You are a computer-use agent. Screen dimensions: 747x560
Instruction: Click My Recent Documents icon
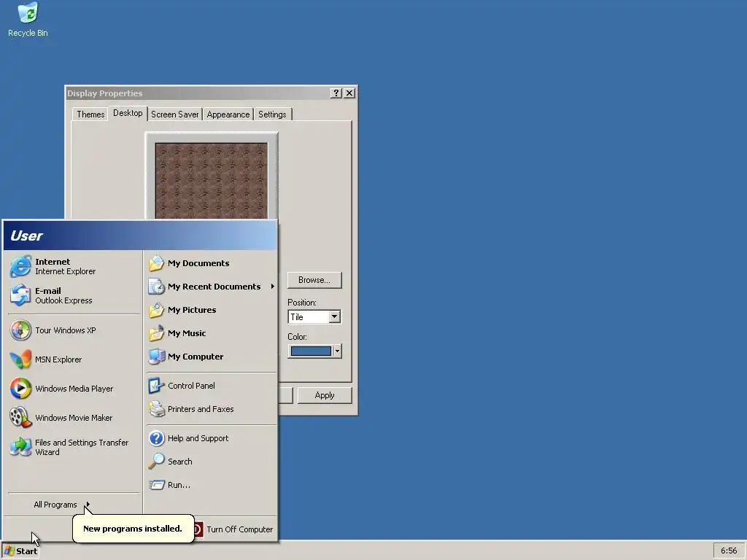click(x=156, y=287)
